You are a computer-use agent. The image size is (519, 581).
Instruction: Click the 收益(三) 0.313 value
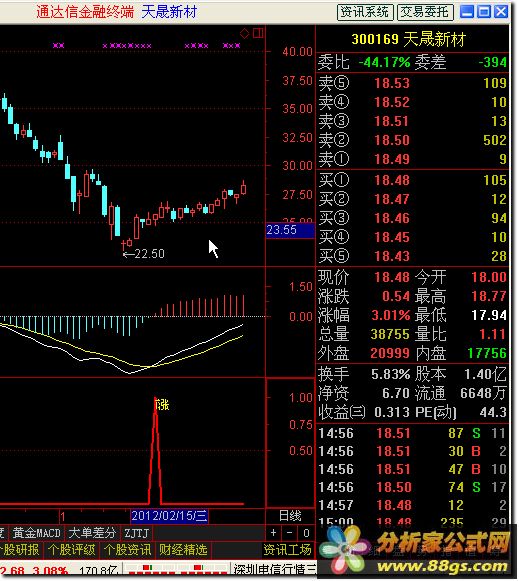pyautogui.click(x=392, y=412)
